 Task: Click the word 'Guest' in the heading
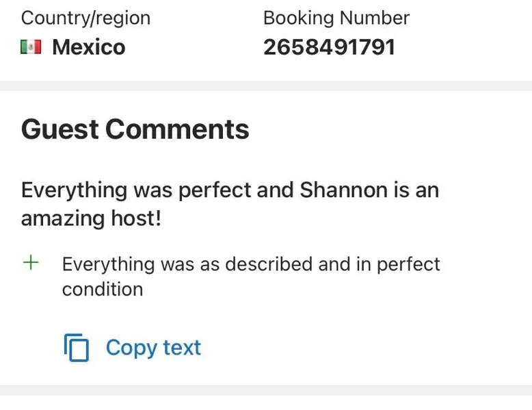[x=59, y=129]
